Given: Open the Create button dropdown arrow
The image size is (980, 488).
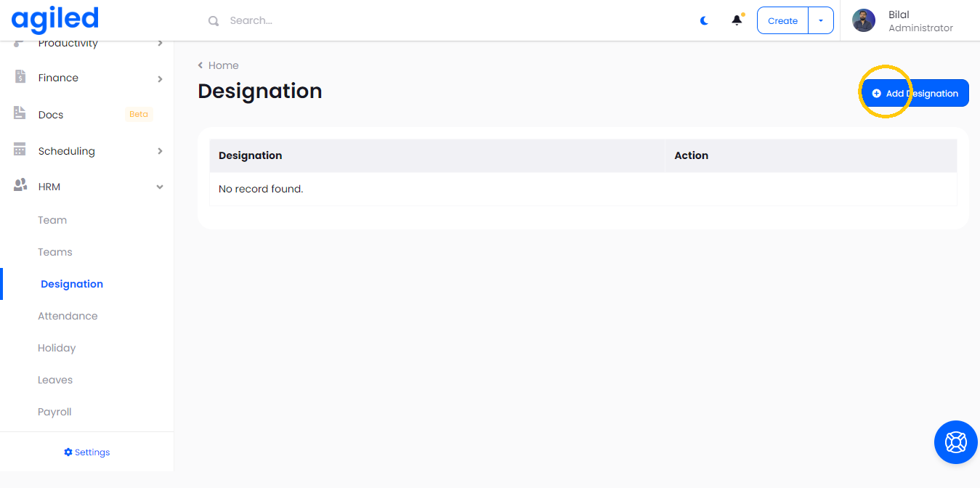Looking at the screenshot, I should [x=821, y=21].
